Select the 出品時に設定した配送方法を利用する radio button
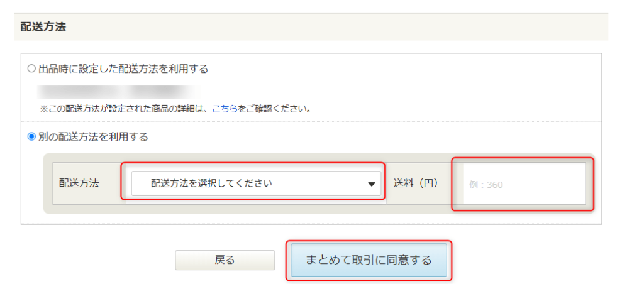The image size is (644, 284). point(31,69)
